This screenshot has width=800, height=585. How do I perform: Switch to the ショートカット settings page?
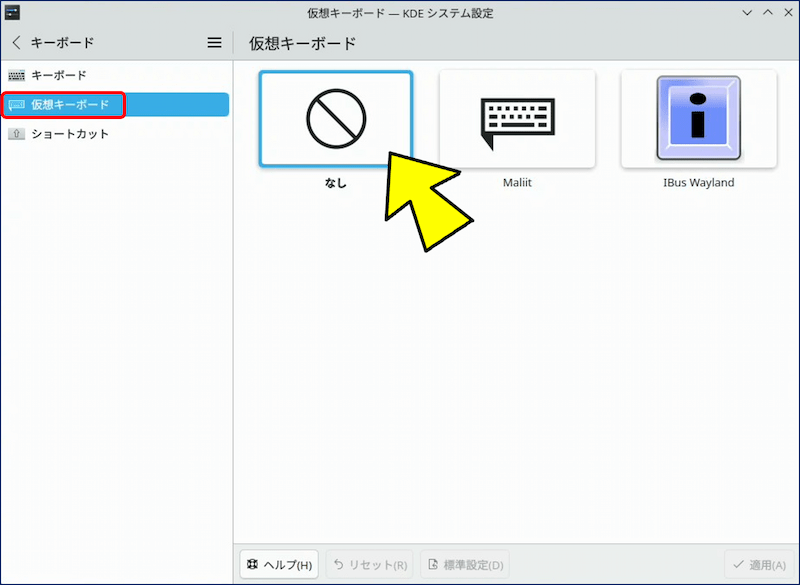click(x=70, y=134)
